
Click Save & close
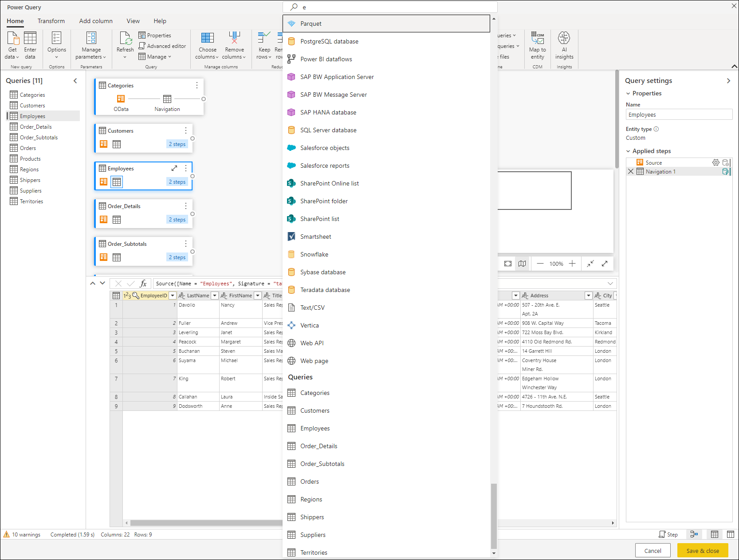click(x=703, y=551)
